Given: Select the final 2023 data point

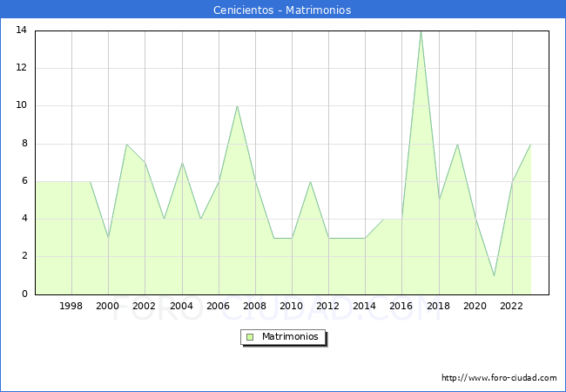Looking at the screenshot, I should click(x=530, y=145).
